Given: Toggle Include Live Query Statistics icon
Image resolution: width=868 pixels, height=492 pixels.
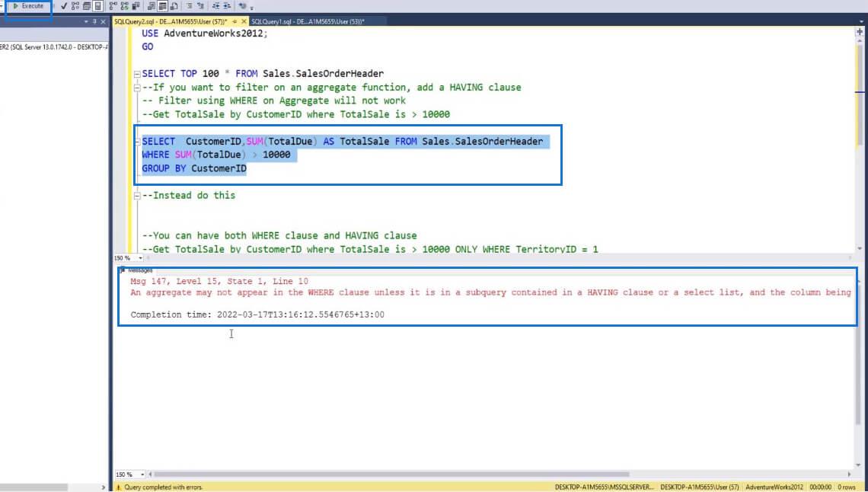Looking at the screenshot, I should click(125, 6).
